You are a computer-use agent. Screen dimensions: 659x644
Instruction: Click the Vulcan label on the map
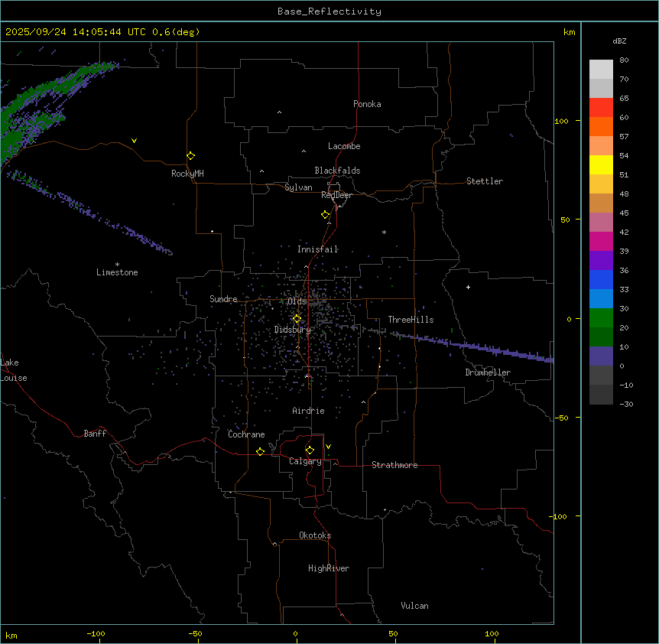414,606
